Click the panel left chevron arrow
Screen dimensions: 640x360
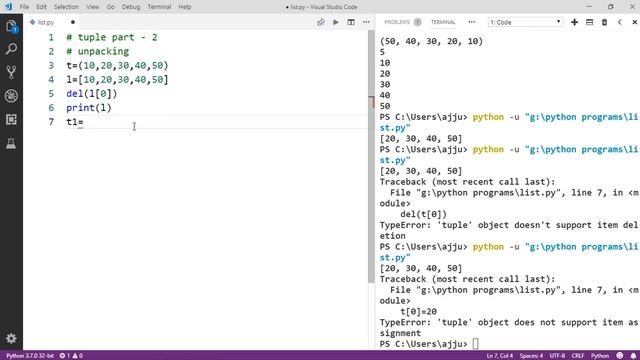pyautogui.click(x=620, y=22)
